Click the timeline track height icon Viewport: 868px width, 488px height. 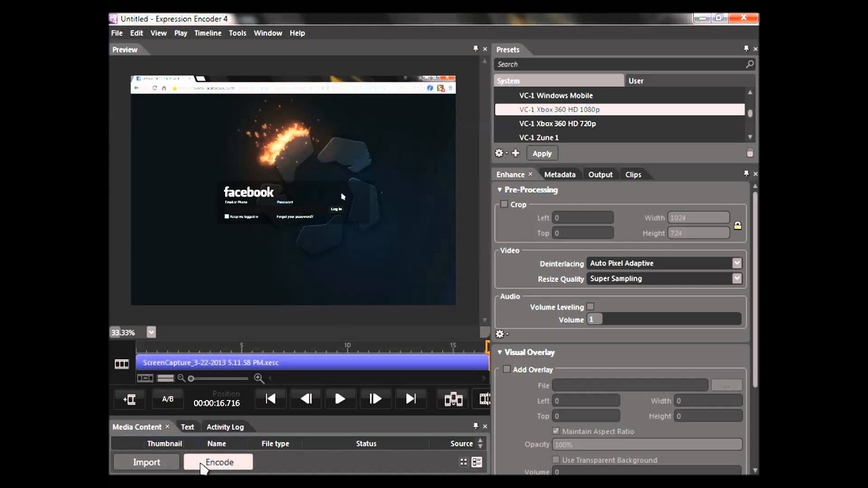[165, 378]
